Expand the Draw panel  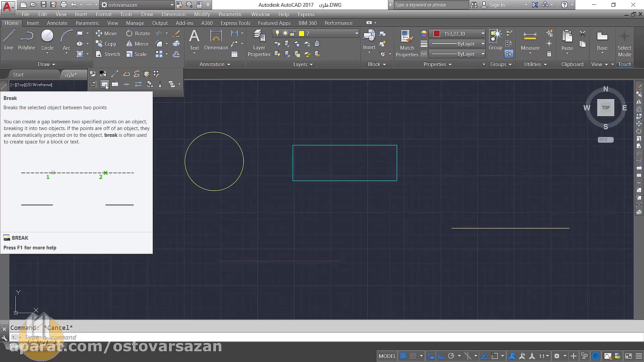pos(46,64)
